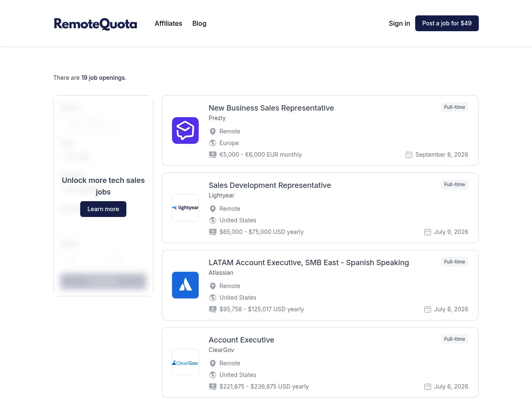Screen dimensions: 532x399
Task: Click the Full-time badge on Lightyear card
Action: [455, 185]
